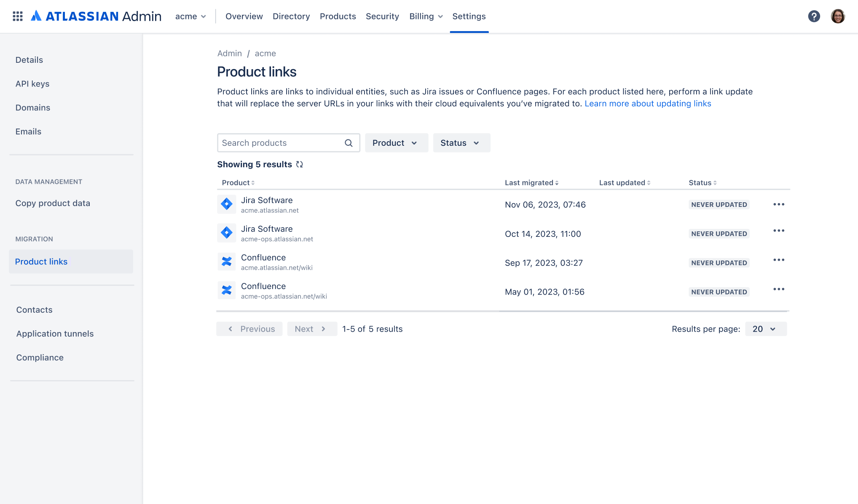Click the user profile avatar icon
858x504 pixels.
tap(838, 16)
